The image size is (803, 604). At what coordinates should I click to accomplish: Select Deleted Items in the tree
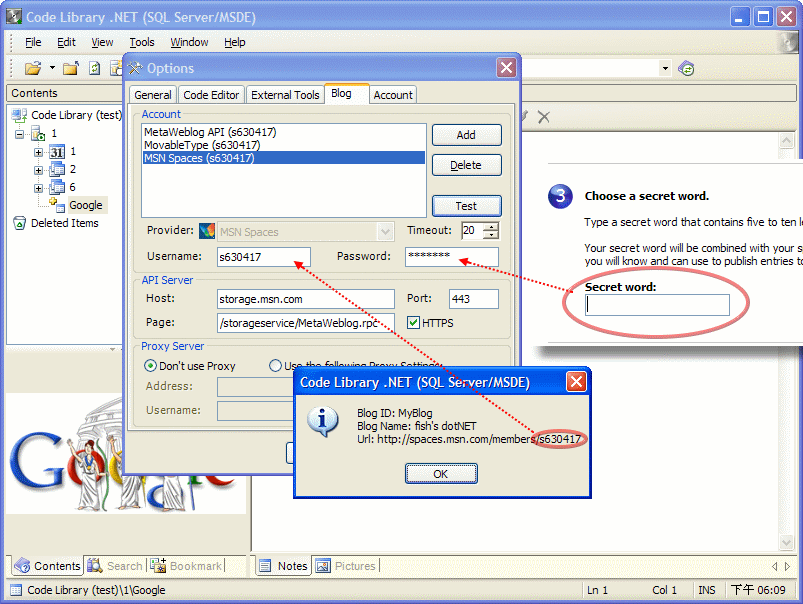tap(65, 223)
